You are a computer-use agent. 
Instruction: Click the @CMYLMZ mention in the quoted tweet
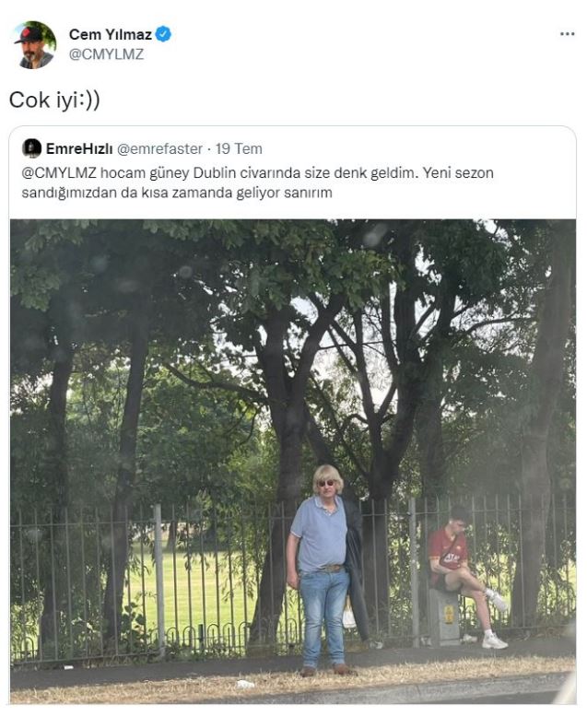(59, 172)
